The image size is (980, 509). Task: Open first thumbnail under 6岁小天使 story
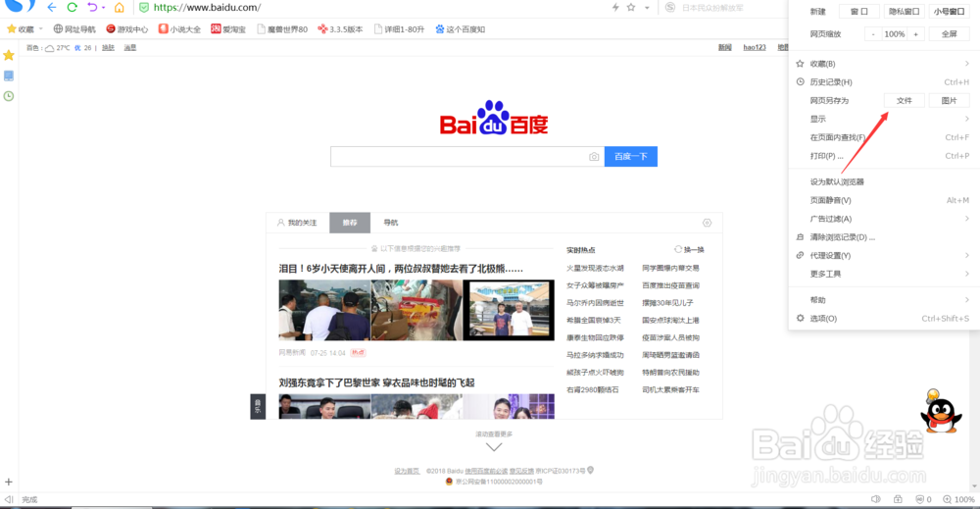click(324, 310)
